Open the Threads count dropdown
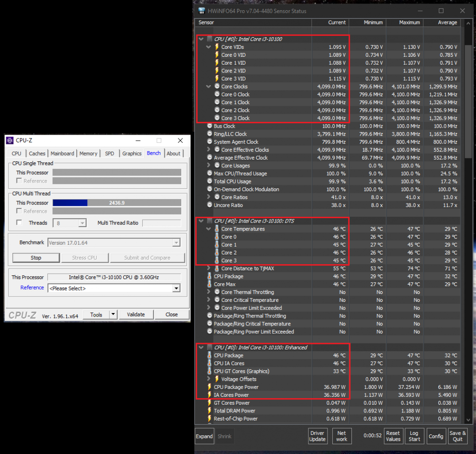This screenshot has height=454, width=476. point(82,223)
